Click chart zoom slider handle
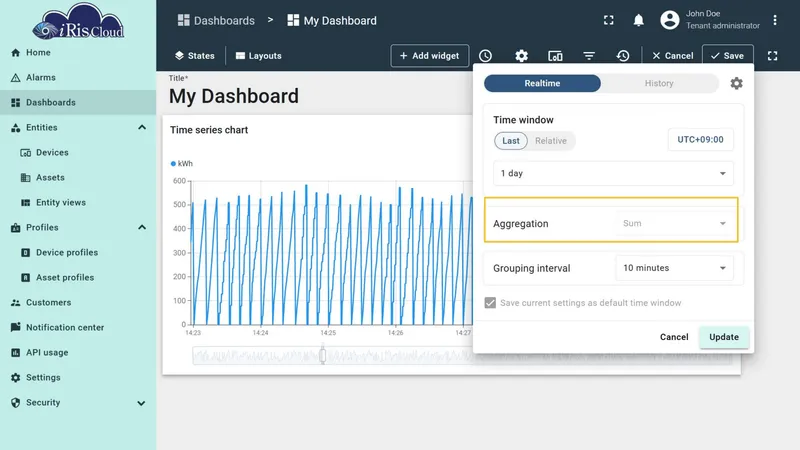 point(322,355)
